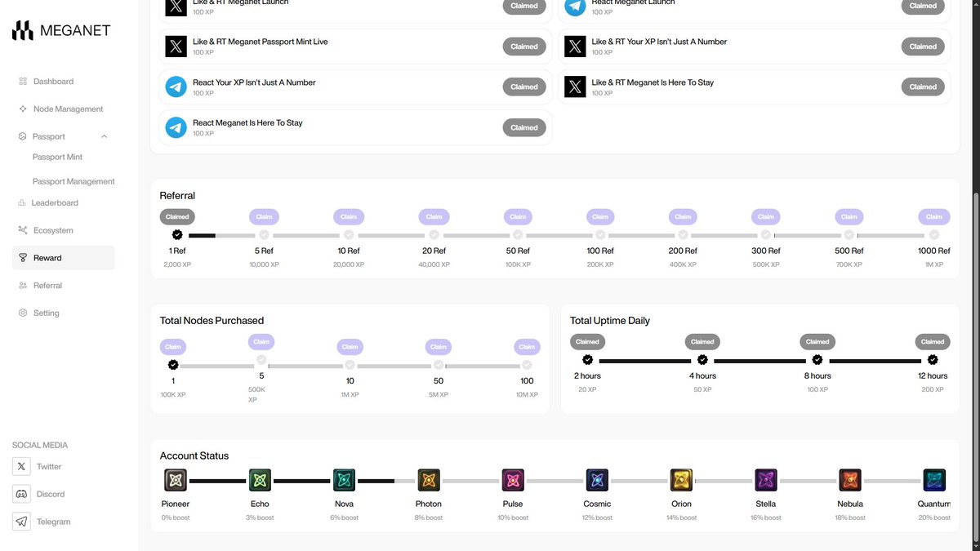Click the Telegram social media icon
980x551 pixels.
point(21,522)
